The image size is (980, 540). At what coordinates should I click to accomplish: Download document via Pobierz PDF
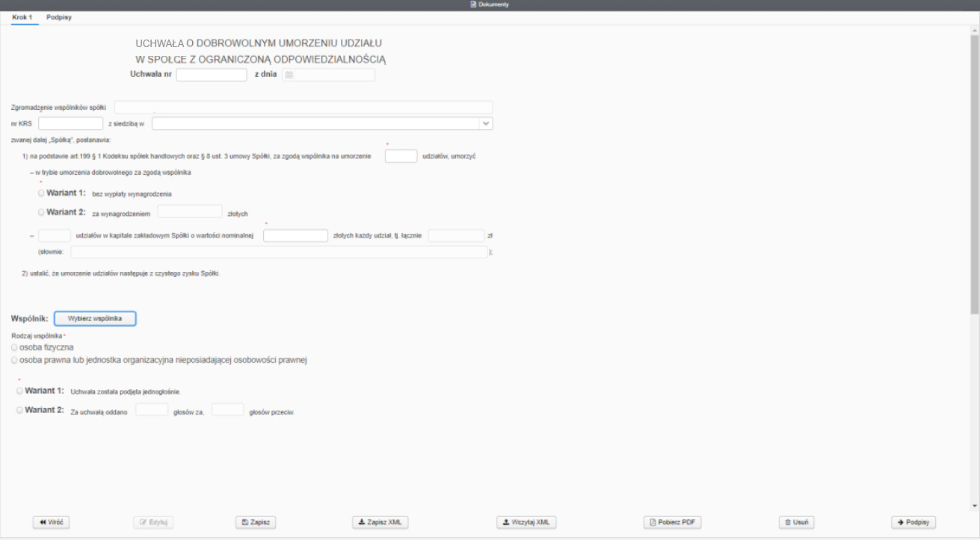pos(672,522)
